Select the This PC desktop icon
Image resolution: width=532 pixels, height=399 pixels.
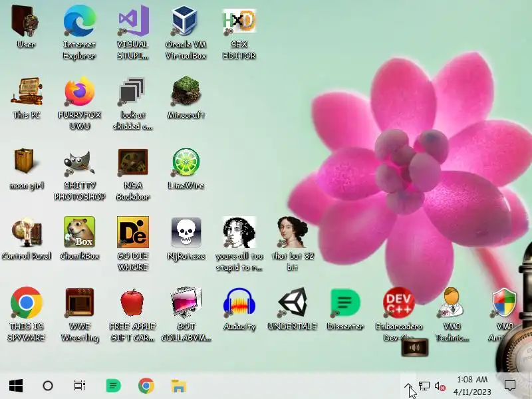tap(27, 91)
